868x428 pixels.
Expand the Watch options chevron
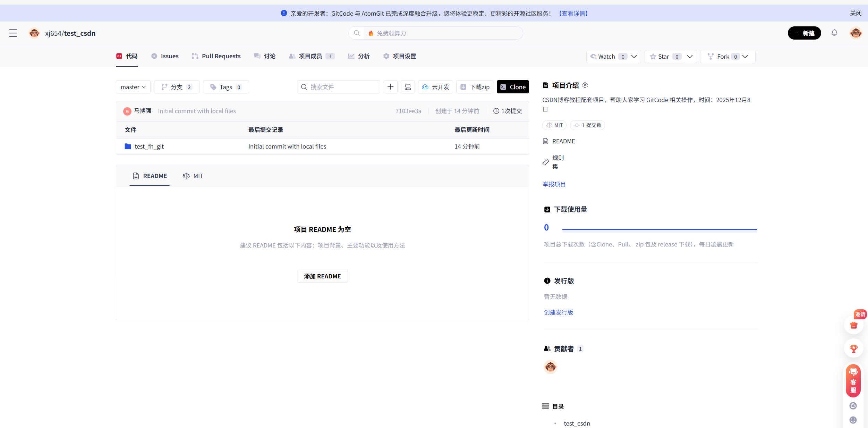(x=634, y=57)
